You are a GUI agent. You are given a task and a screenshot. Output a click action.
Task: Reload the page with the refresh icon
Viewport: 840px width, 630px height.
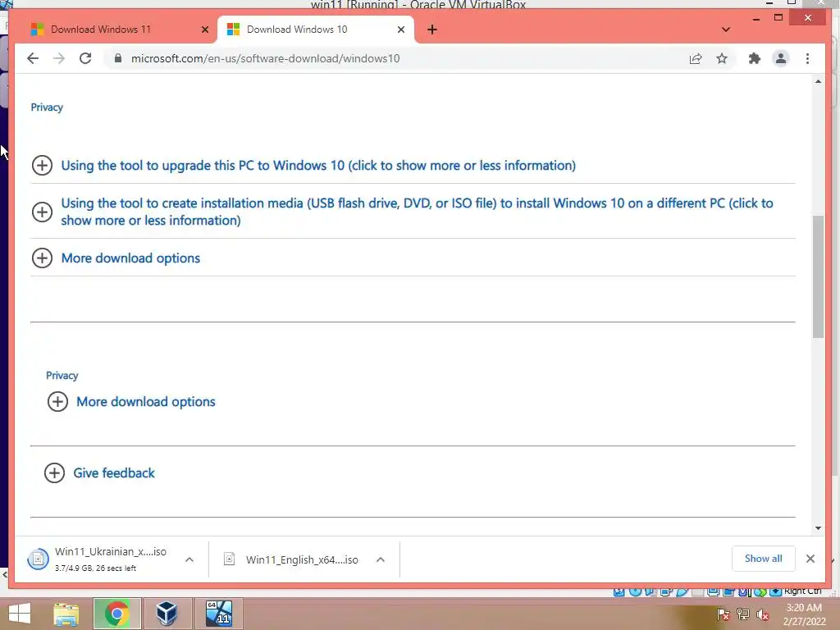click(x=85, y=58)
